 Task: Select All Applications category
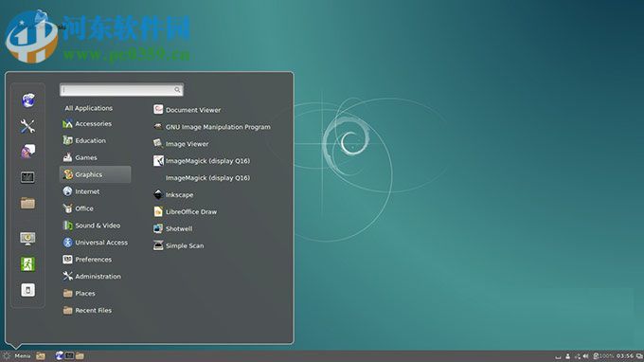pos(88,108)
